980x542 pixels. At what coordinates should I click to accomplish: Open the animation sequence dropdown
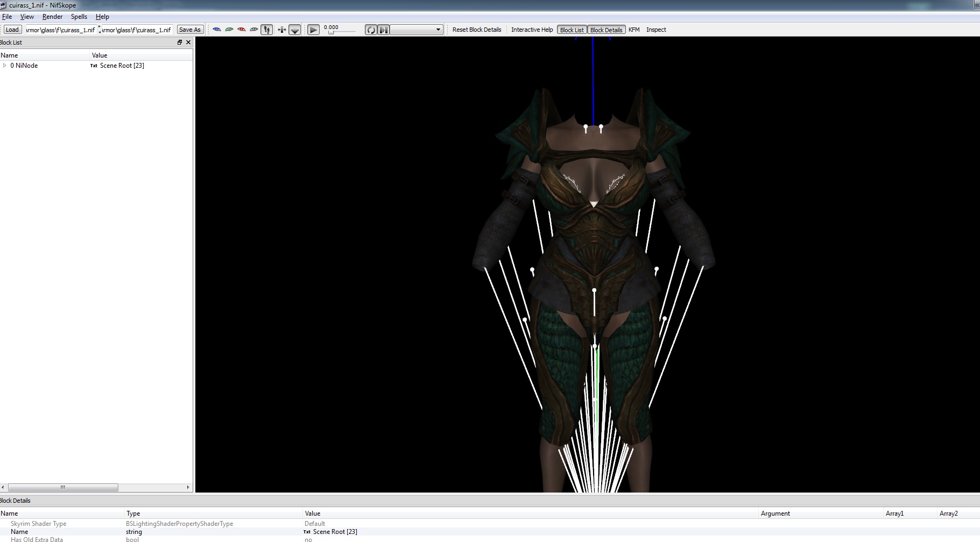[x=417, y=30]
